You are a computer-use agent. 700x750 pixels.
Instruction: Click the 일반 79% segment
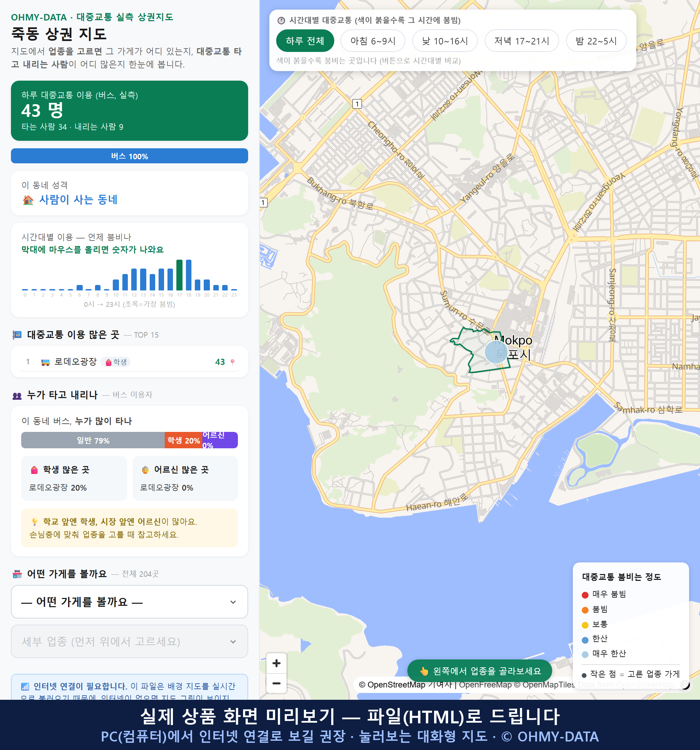(93, 440)
